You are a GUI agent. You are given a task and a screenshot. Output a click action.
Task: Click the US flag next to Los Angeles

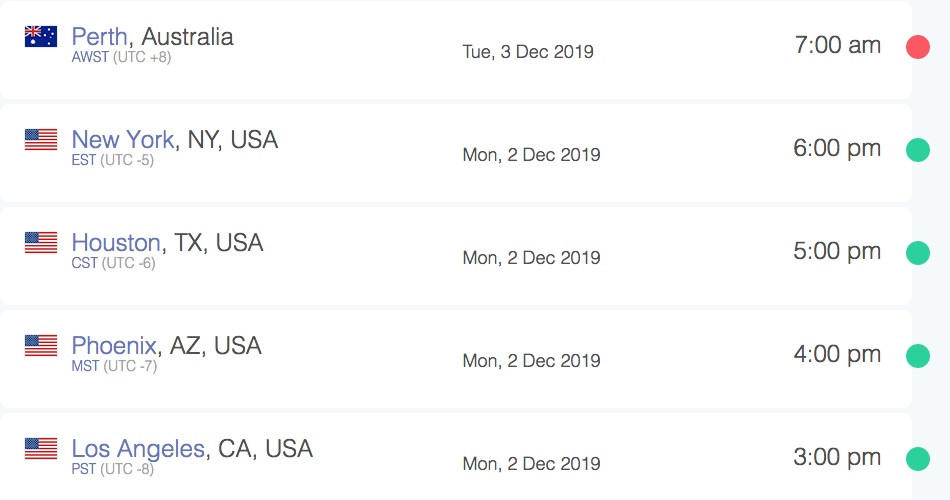click(41, 448)
